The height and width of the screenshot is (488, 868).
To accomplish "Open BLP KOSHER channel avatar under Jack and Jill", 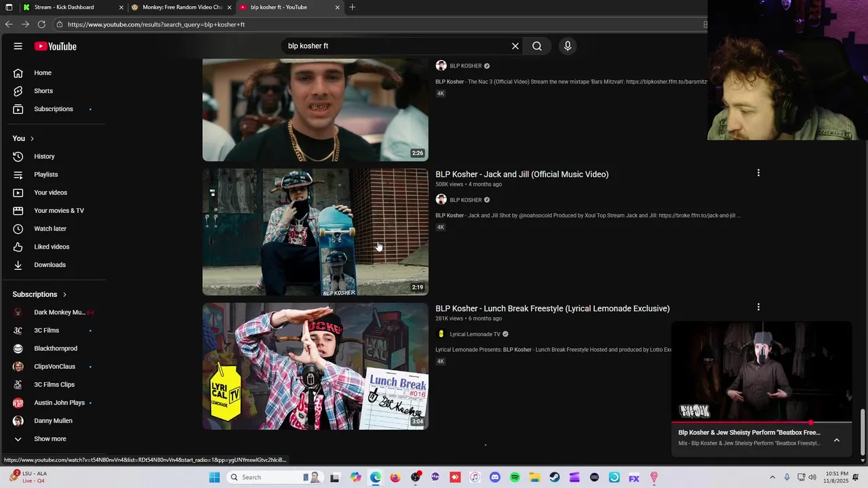I will pyautogui.click(x=441, y=200).
